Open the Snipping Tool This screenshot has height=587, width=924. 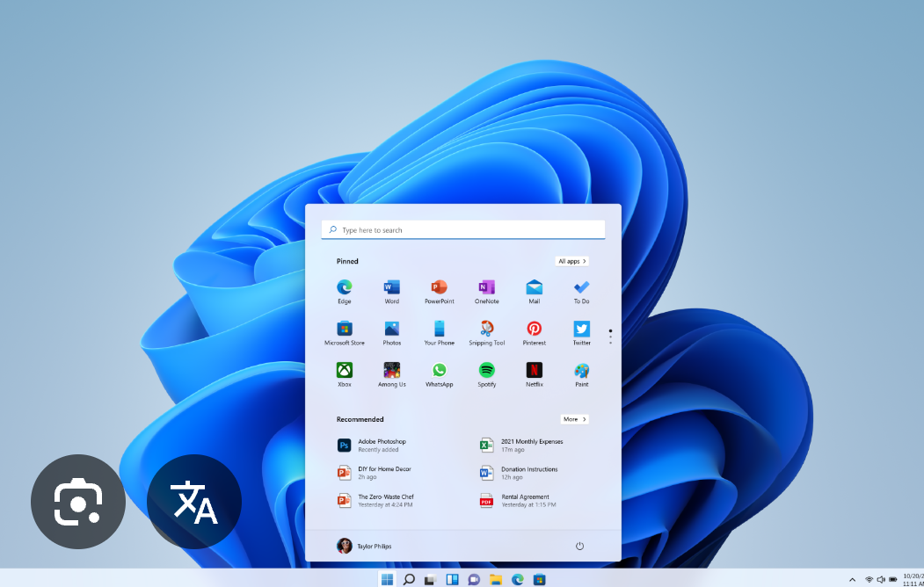click(486, 332)
